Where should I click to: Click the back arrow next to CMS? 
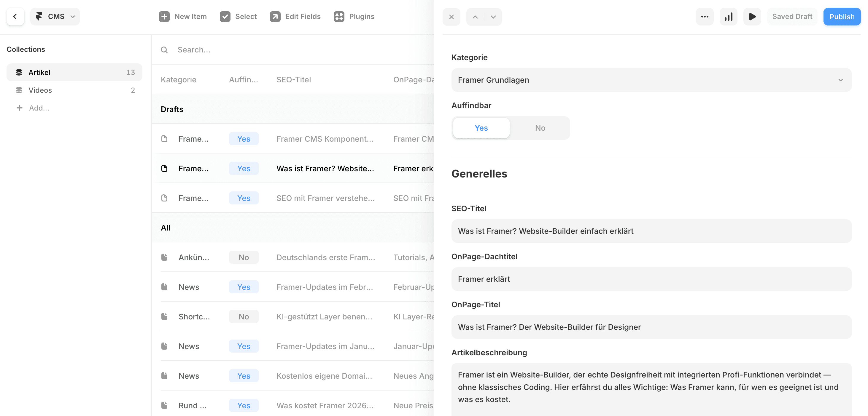tap(15, 16)
